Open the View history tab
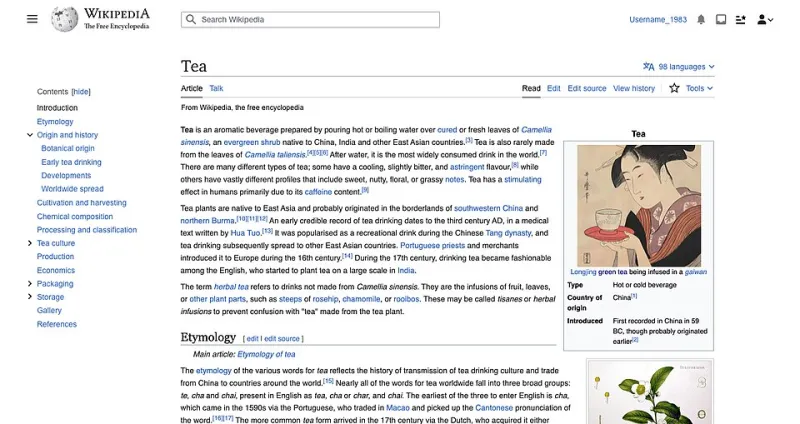The width and height of the screenshot is (800, 424). 634,88
